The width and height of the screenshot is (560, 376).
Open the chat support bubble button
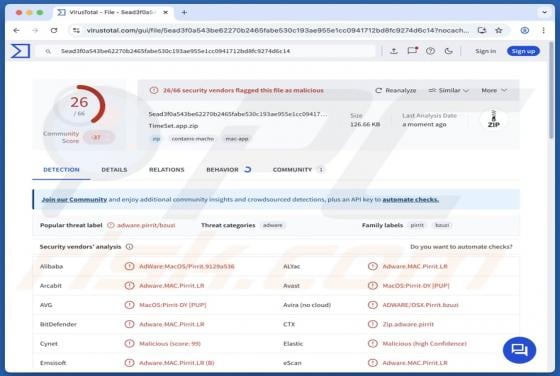click(x=519, y=350)
